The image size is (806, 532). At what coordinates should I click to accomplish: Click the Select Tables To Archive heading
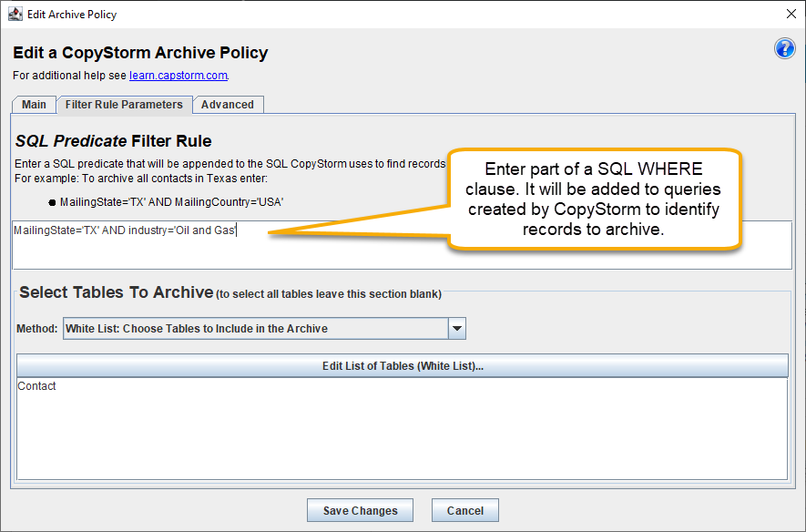117,292
